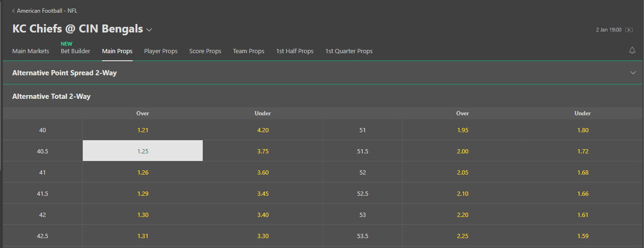Open the Bet Builder tab
Screen dimensions: 644x248
75,51
